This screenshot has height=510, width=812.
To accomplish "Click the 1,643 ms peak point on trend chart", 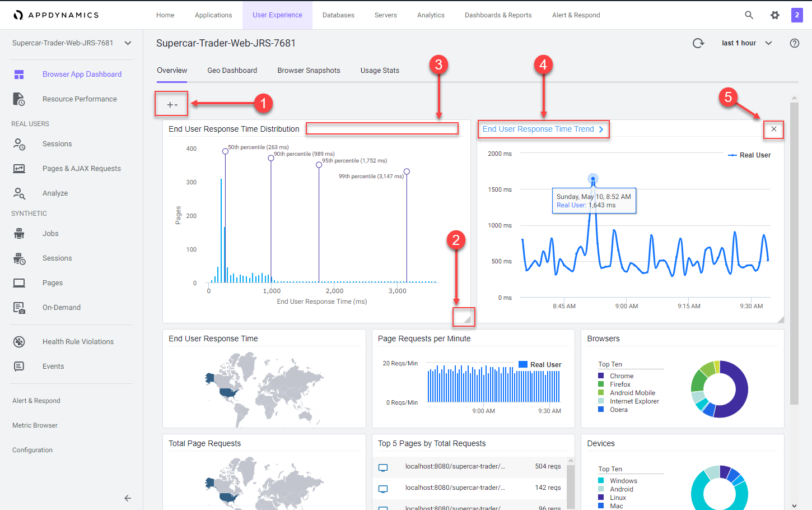I will (593, 179).
